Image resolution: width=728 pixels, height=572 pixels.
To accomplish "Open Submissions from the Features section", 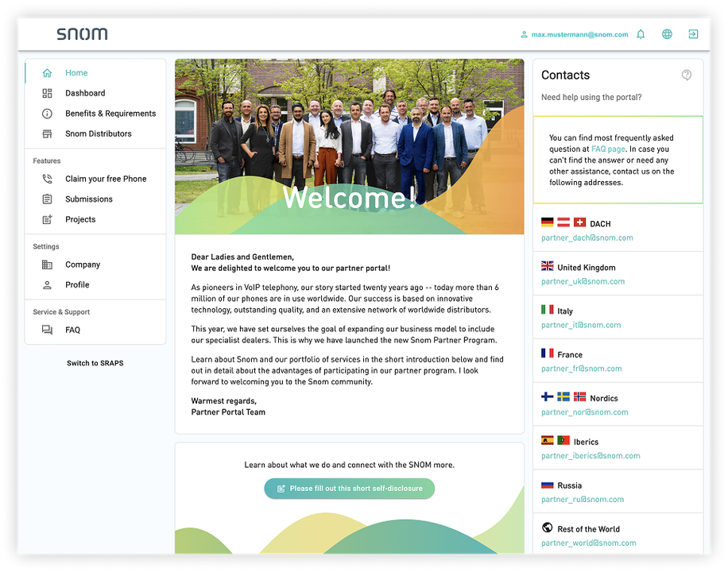I will (x=88, y=199).
